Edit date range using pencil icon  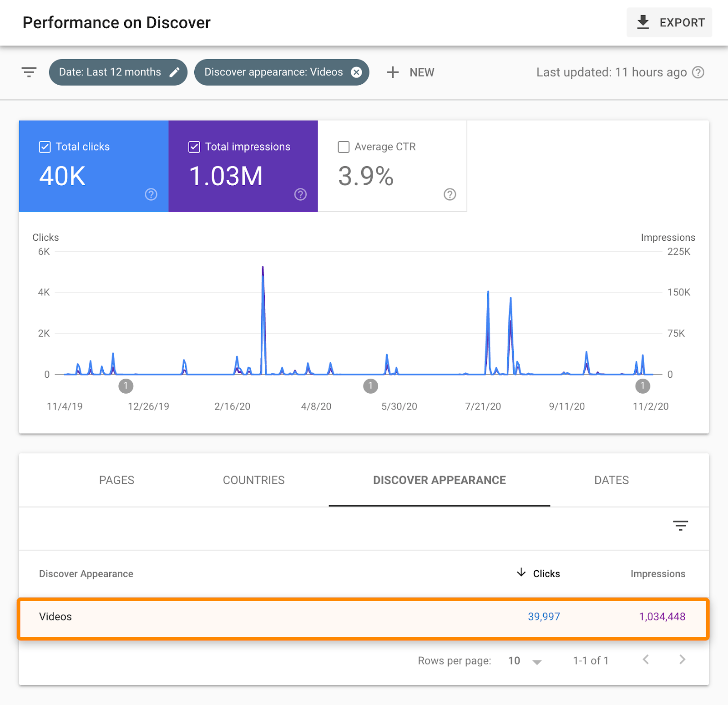tap(174, 72)
